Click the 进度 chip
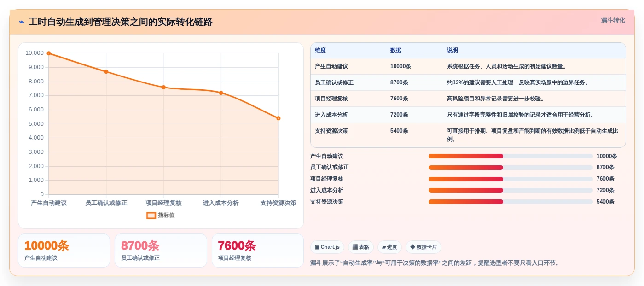Screen dimensions: 644x286 click(x=389, y=247)
